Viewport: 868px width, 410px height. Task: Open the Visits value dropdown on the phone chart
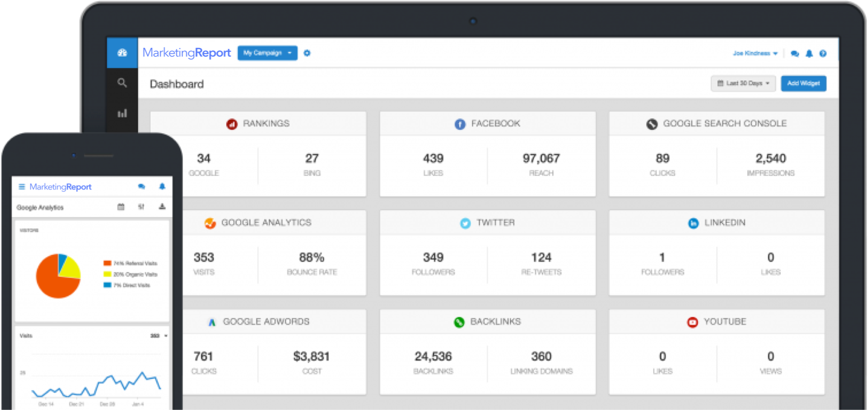tap(159, 336)
